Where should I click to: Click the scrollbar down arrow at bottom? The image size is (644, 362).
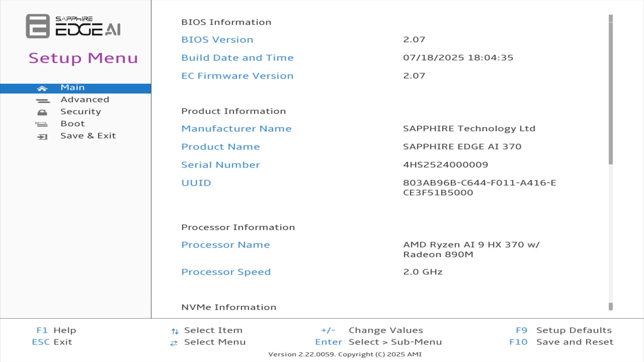(x=610, y=306)
